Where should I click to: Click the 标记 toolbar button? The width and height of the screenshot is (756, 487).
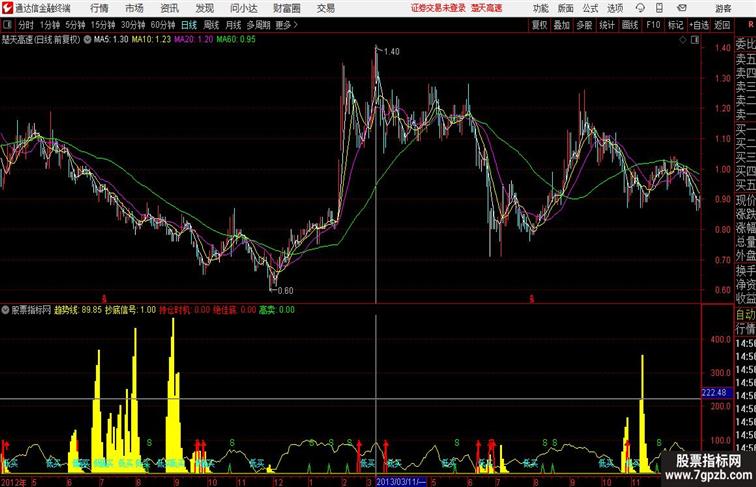pyautogui.click(x=675, y=25)
